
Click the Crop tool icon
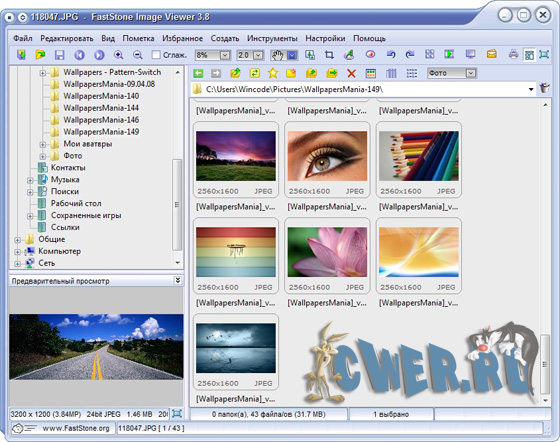(329, 55)
